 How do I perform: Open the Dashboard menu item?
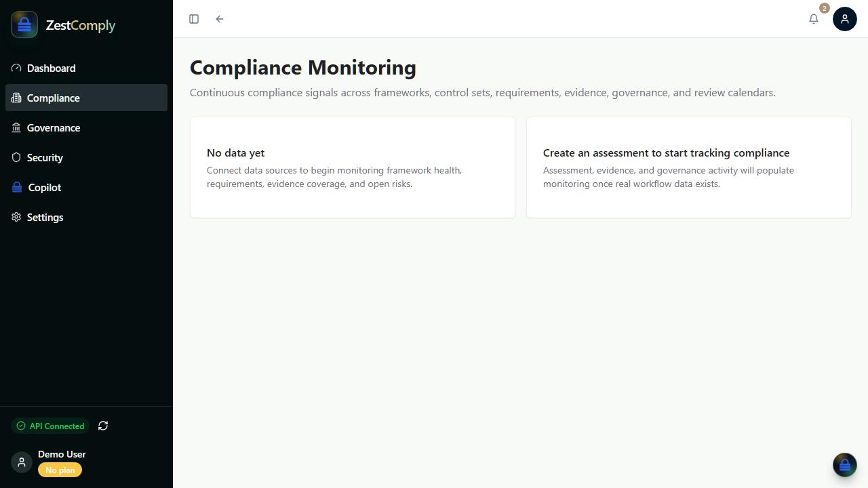[86, 68]
